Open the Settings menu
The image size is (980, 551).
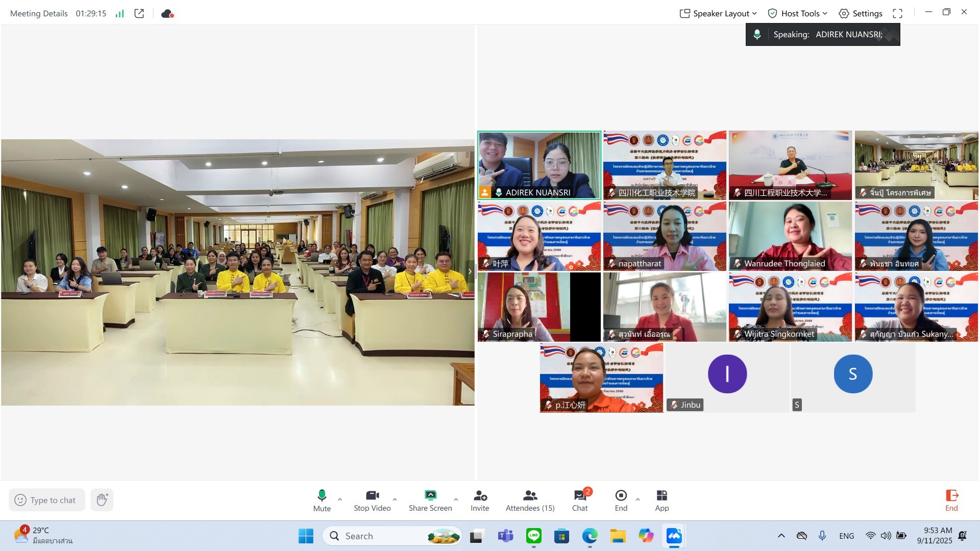[861, 14]
